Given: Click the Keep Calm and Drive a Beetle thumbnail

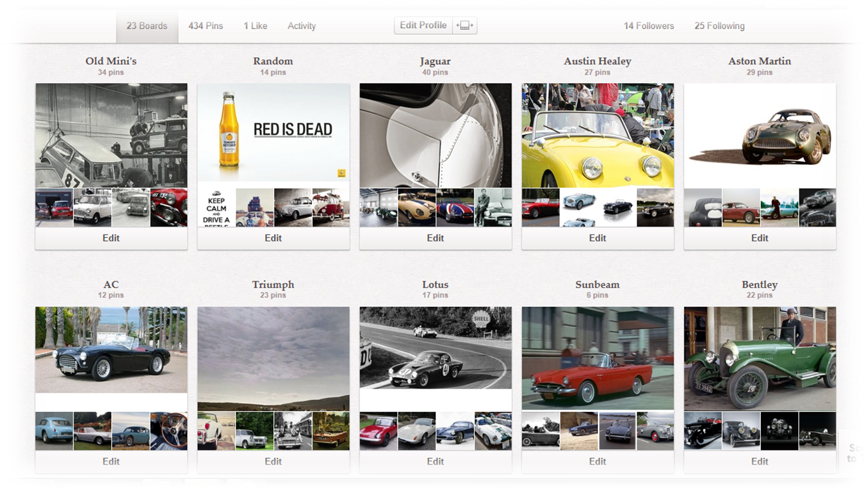Looking at the screenshot, I should (216, 208).
